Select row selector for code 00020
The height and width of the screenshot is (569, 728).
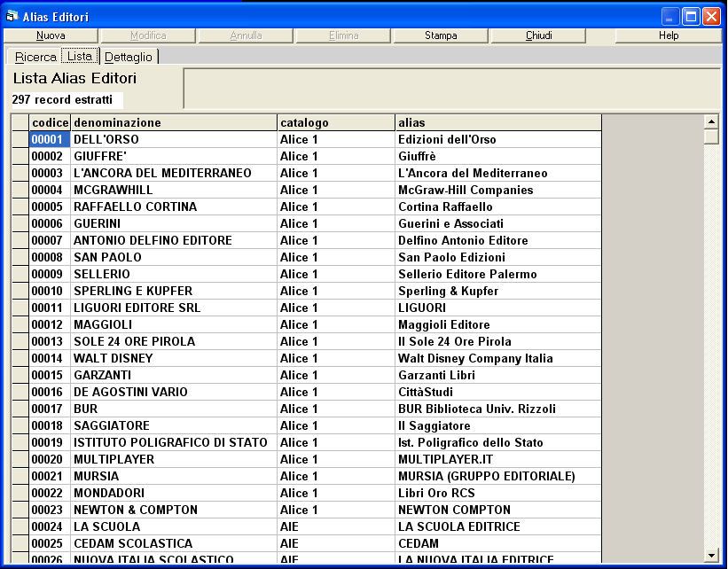point(20,459)
